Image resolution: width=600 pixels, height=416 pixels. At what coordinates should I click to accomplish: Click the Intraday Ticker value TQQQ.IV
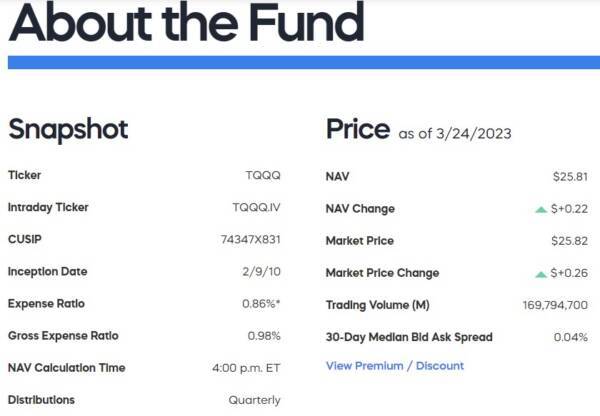tap(256, 208)
